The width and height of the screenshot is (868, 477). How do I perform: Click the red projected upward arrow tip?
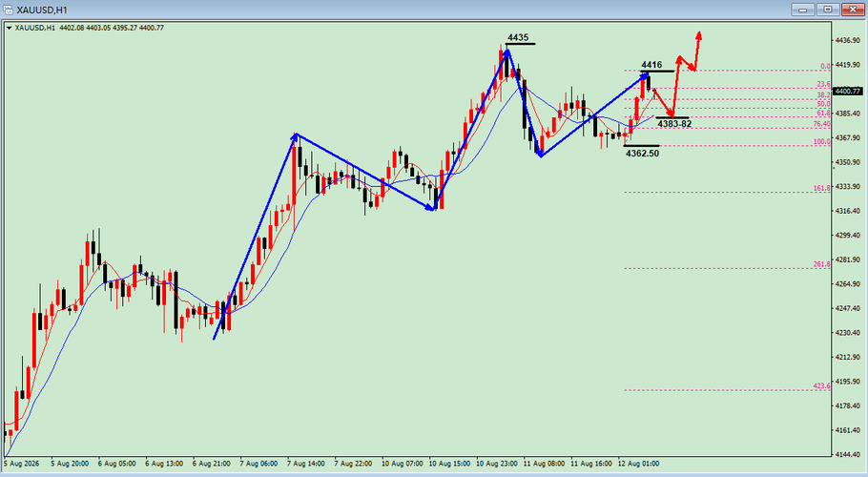[x=699, y=35]
